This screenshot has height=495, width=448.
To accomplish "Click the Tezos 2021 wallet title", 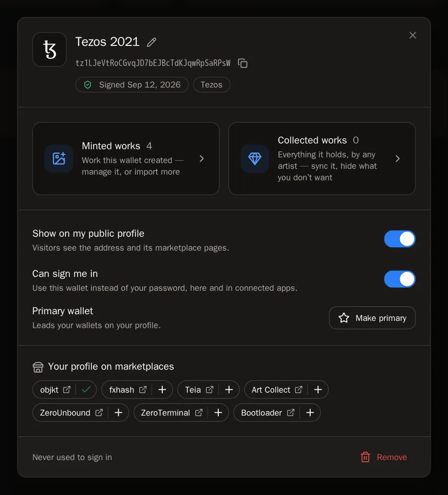I will [x=107, y=42].
